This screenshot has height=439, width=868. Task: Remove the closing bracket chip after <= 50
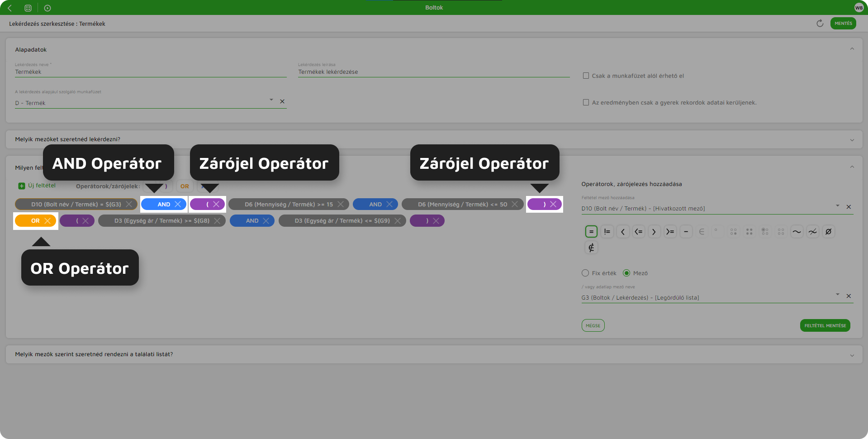click(x=553, y=204)
